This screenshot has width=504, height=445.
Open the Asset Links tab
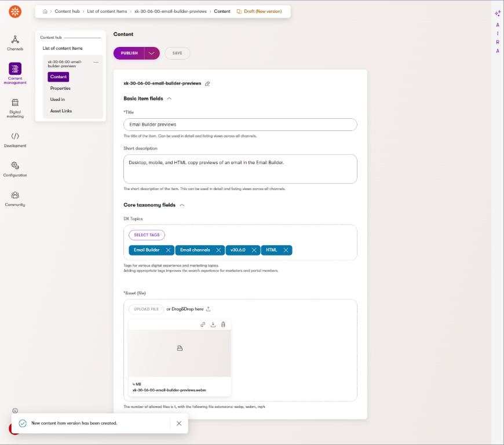[x=61, y=111]
